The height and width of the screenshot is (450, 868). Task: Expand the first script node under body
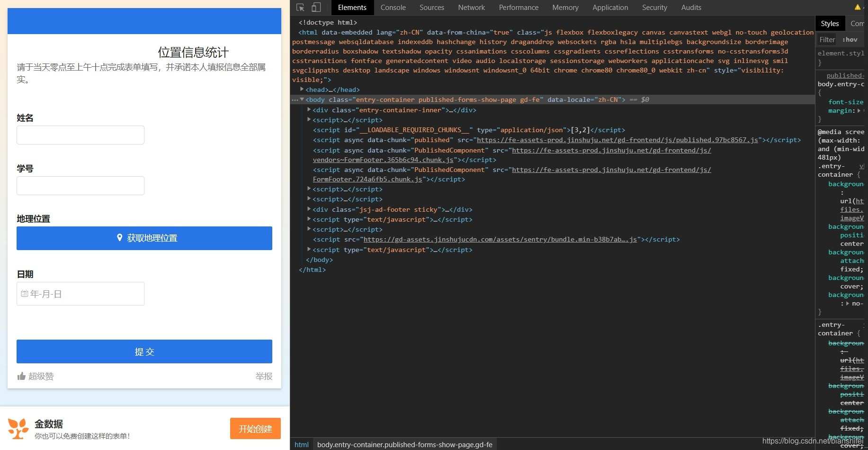[309, 119]
